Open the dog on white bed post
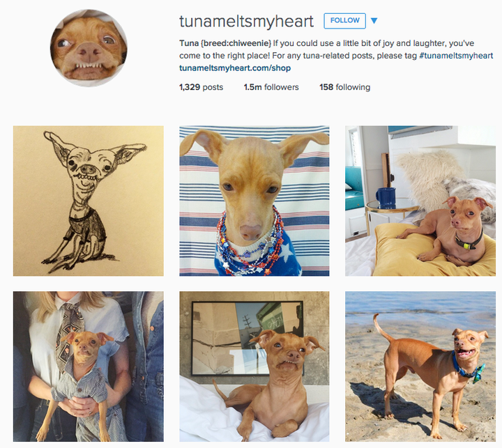 pos(254,366)
